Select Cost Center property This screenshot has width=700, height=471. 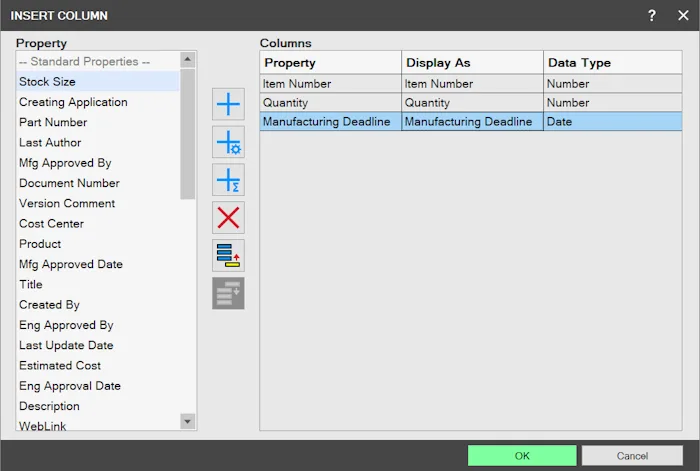[98, 224]
